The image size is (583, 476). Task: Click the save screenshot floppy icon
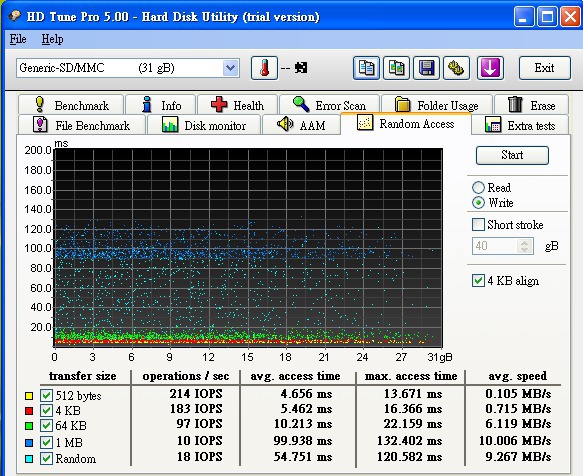(x=426, y=68)
